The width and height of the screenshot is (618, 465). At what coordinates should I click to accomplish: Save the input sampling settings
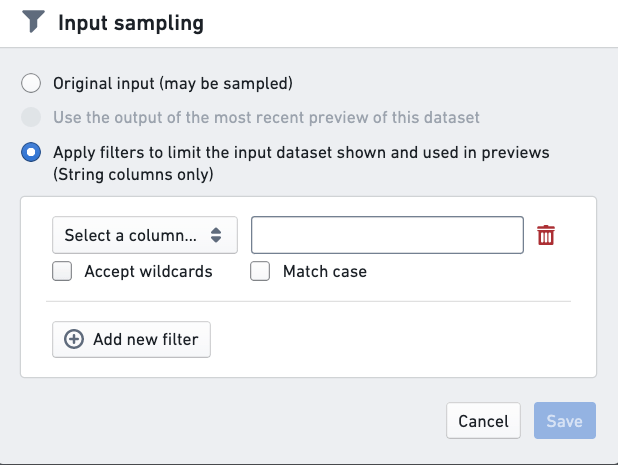click(564, 421)
